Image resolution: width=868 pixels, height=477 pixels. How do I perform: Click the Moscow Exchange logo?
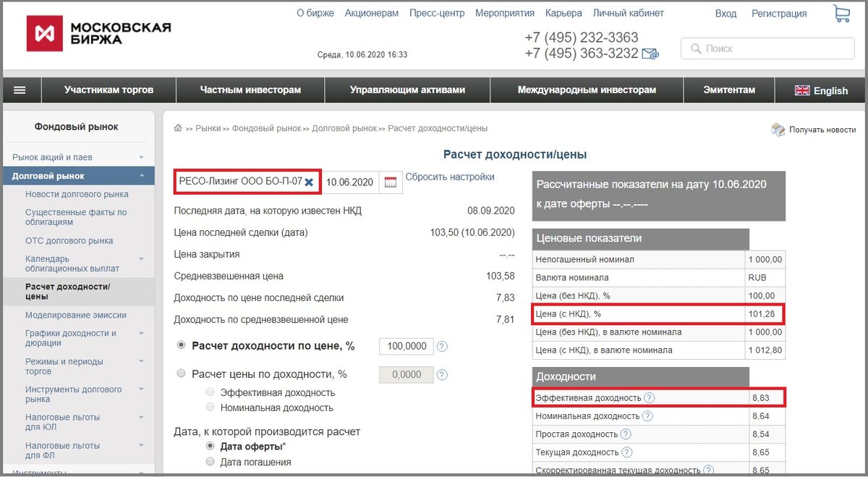[100, 33]
